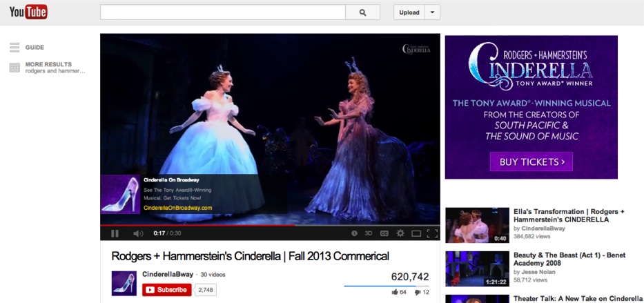Open the Upload dropdown arrow

pyautogui.click(x=432, y=12)
